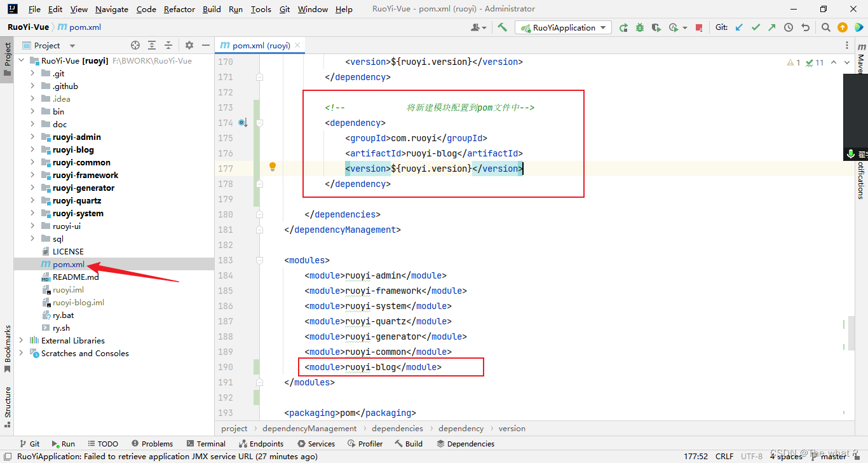
Task: Click gutter marker icon on line 174
Action: point(242,122)
